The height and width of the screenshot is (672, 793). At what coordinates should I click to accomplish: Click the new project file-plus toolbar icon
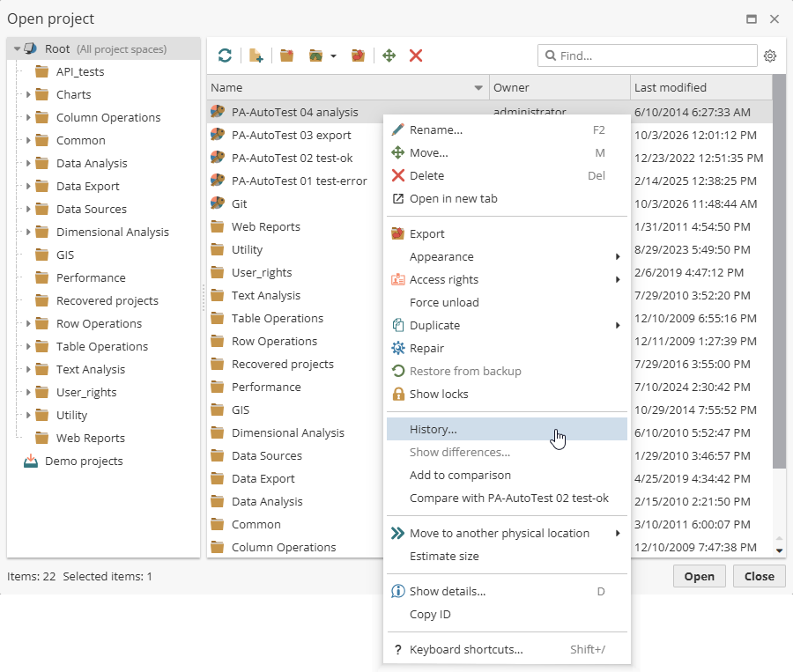point(256,55)
